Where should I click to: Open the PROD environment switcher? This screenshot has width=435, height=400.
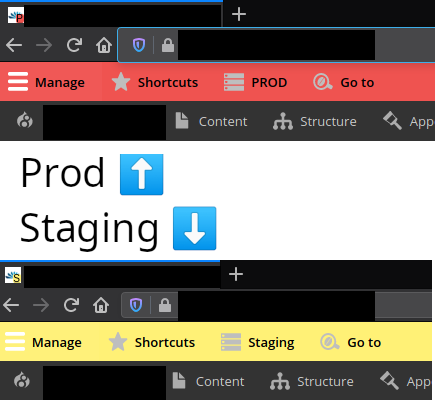click(255, 82)
